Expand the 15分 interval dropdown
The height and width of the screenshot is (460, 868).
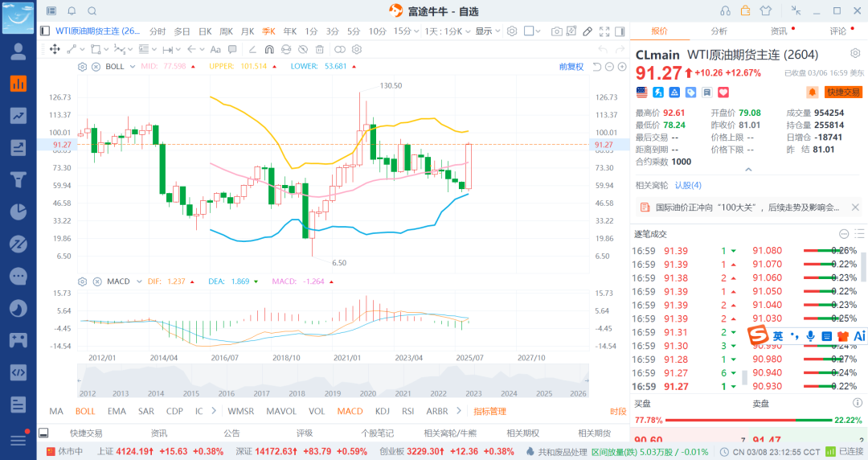point(404,31)
